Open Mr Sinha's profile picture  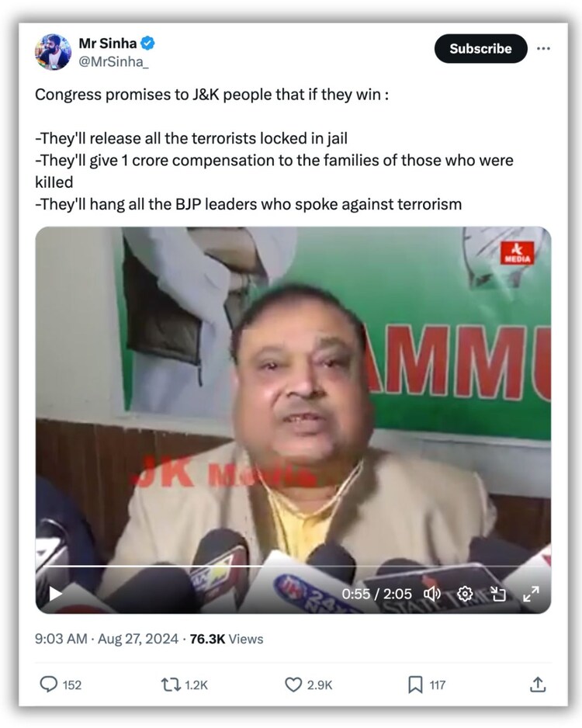click(53, 51)
